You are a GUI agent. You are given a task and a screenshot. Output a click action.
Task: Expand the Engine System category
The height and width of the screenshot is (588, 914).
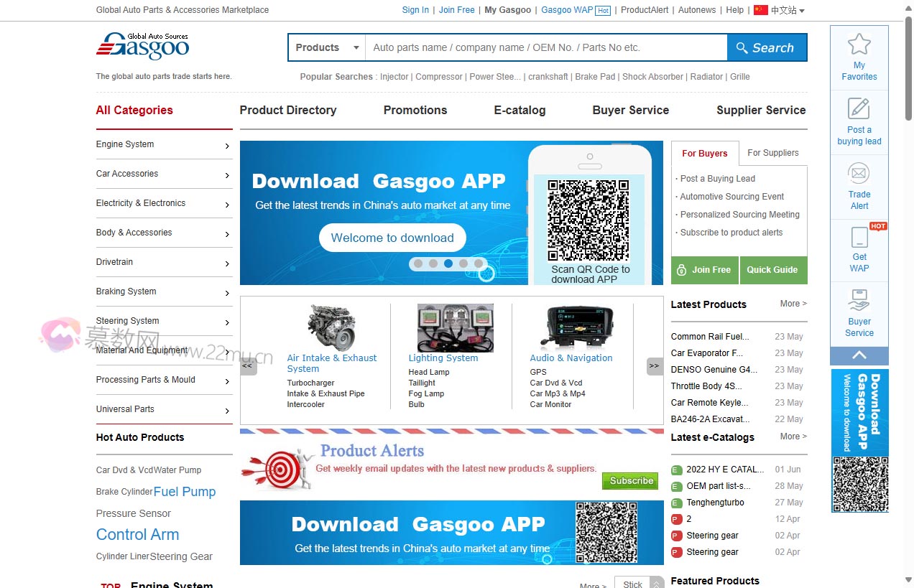164,144
